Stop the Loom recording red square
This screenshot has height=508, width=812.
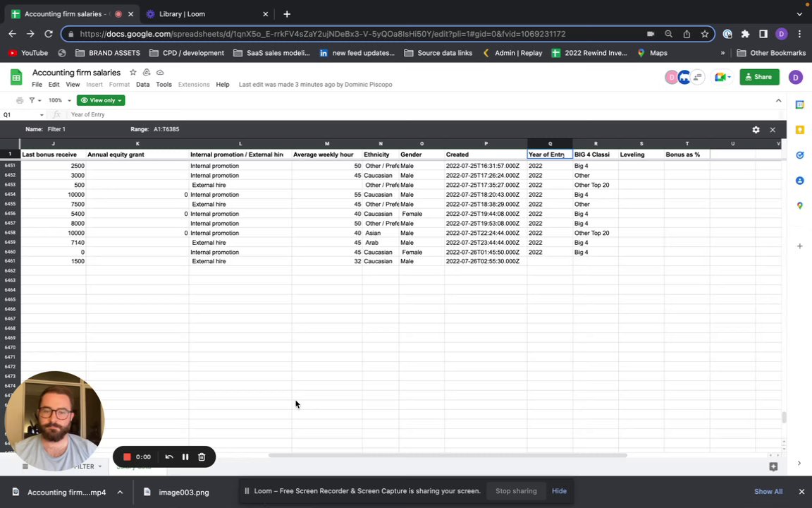click(127, 456)
